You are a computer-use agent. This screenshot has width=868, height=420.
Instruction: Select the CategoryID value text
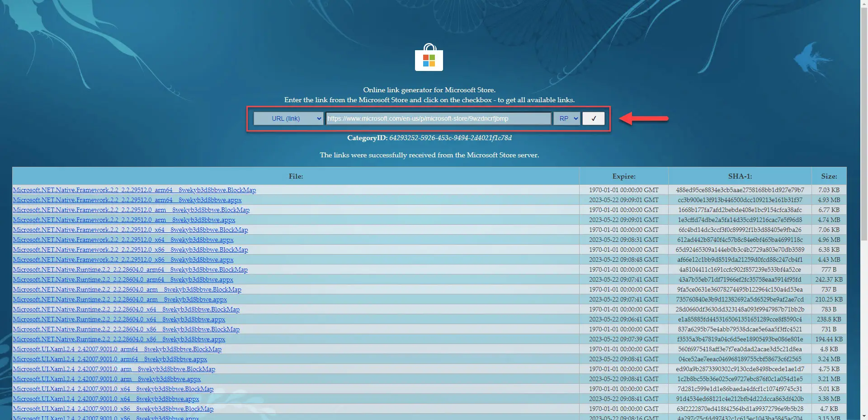click(450, 137)
